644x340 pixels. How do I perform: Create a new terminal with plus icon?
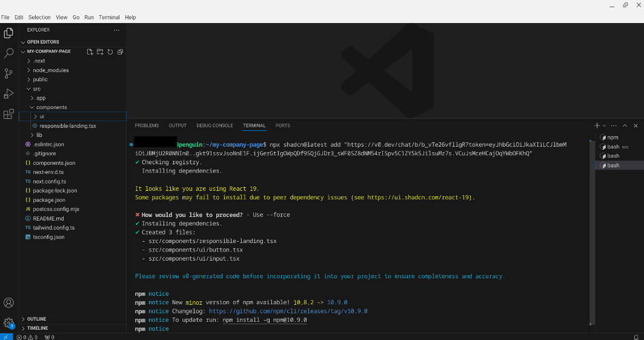point(597,125)
